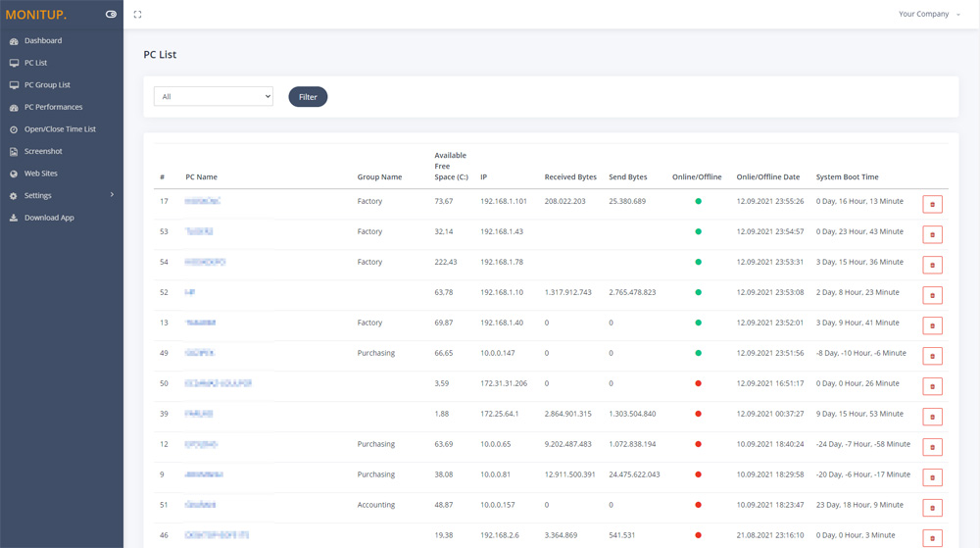Delete PC row number 17
The image size is (980, 548).
point(932,204)
